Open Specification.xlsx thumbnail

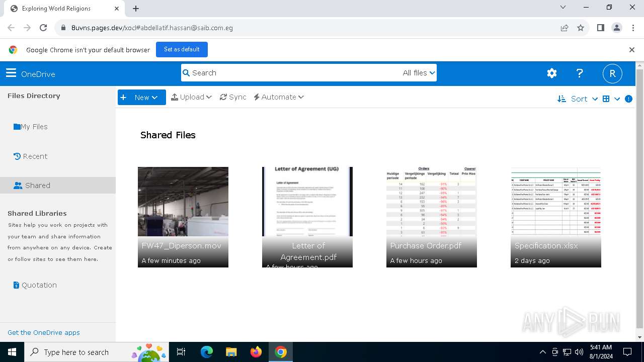click(x=556, y=217)
